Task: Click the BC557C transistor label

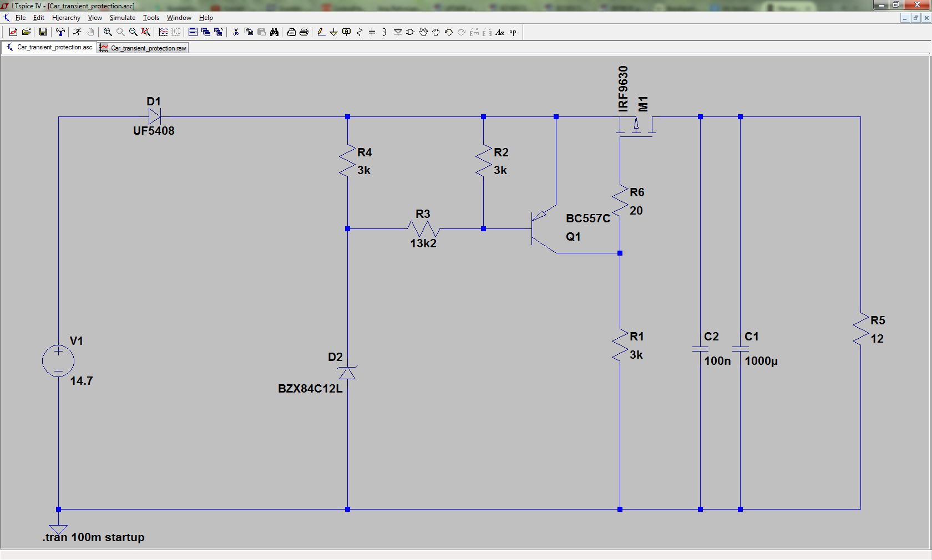Action: point(588,218)
